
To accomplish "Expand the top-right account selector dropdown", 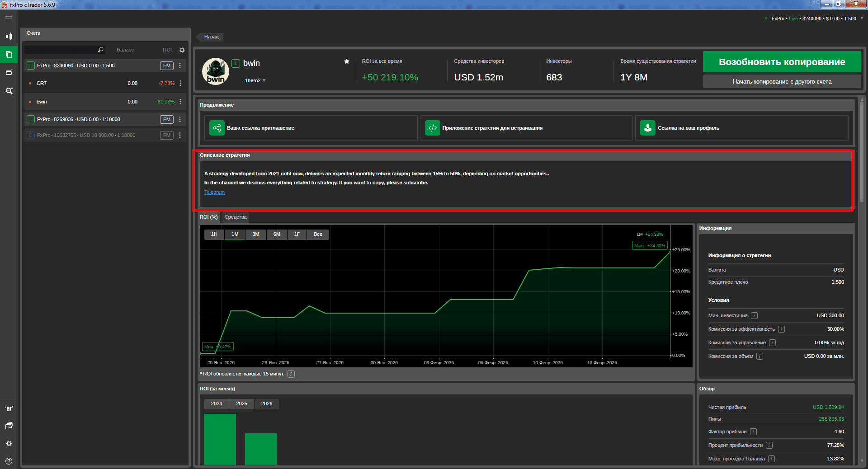I will 862,19.
